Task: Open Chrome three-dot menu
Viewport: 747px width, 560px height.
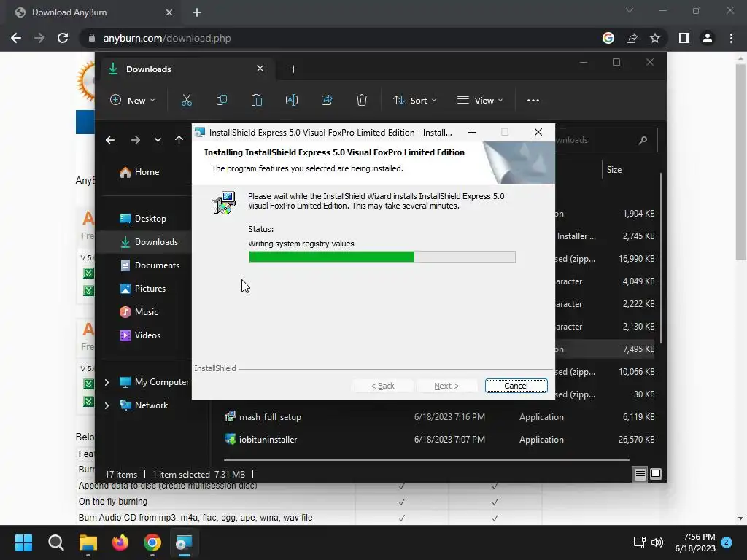Action: pos(731,38)
